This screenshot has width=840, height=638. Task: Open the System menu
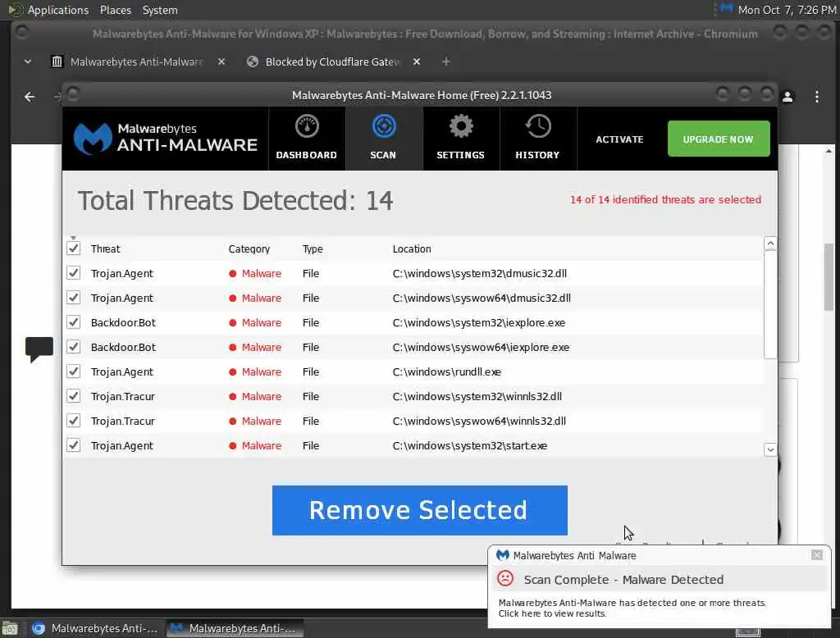(x=160, y=10)
